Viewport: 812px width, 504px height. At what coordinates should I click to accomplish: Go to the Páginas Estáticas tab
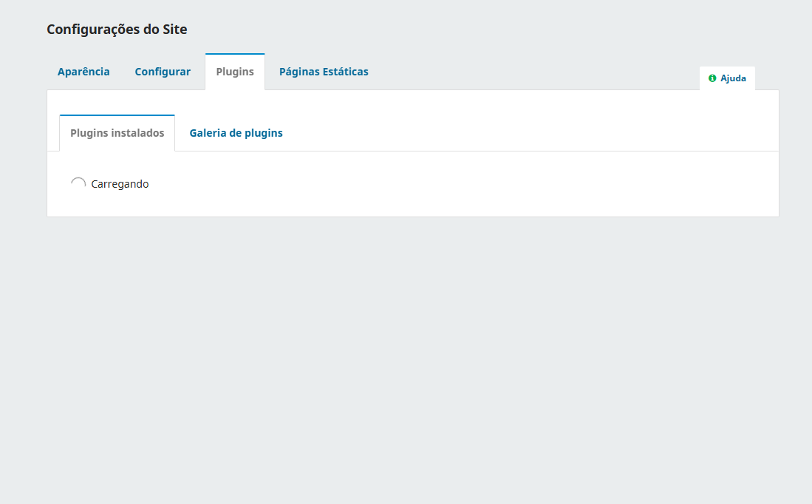324,72
